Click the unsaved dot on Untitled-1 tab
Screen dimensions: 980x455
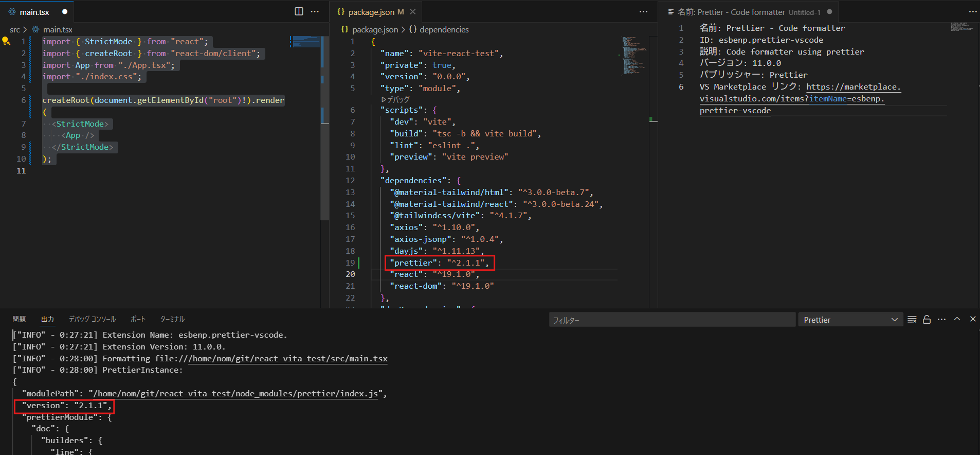click(x=829, y=11)
